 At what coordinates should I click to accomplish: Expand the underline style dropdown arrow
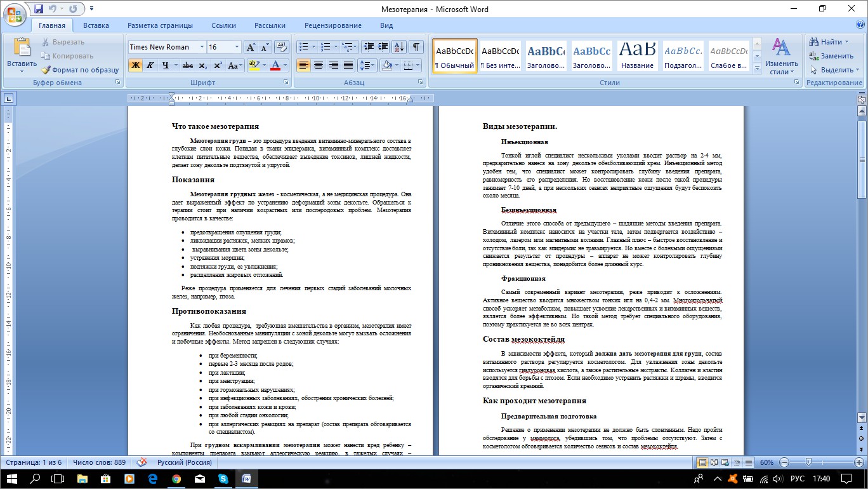point(174,65)
